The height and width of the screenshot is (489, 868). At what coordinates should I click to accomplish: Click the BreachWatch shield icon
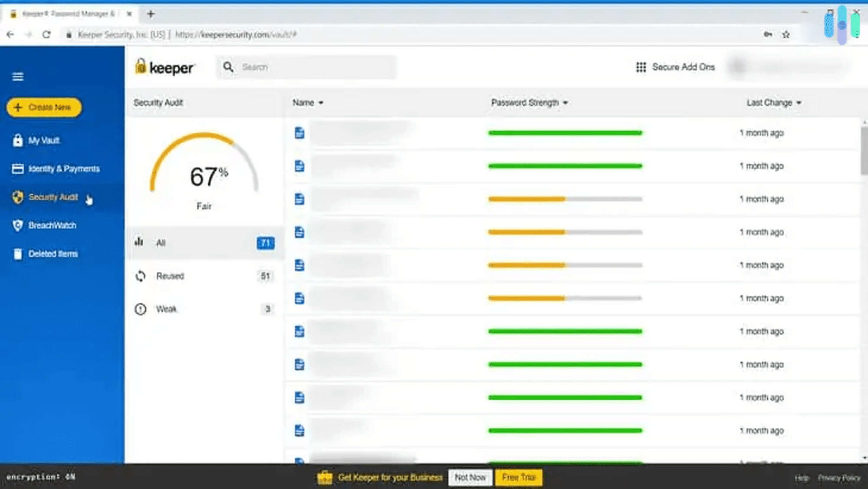coord(18,225)
